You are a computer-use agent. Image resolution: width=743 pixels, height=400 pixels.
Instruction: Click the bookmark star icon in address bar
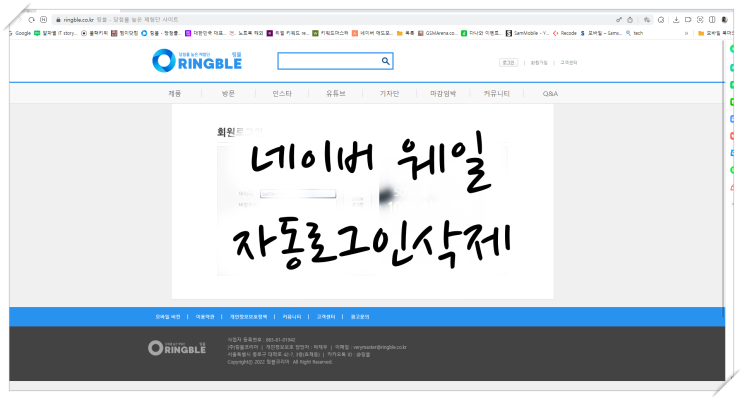click(646, 20)
